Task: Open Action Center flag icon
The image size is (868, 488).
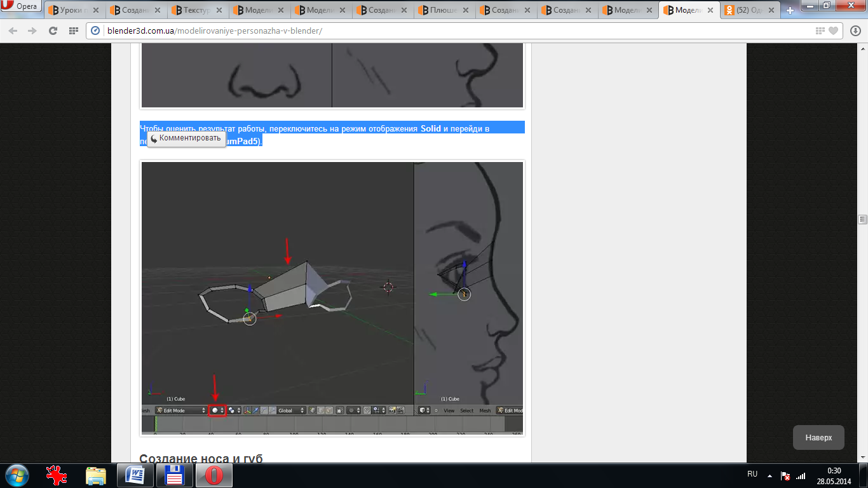Action: click(785, 475)
